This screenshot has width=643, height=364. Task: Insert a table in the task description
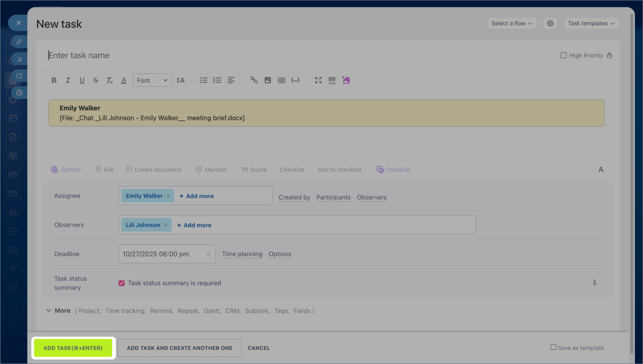(281, 80)
